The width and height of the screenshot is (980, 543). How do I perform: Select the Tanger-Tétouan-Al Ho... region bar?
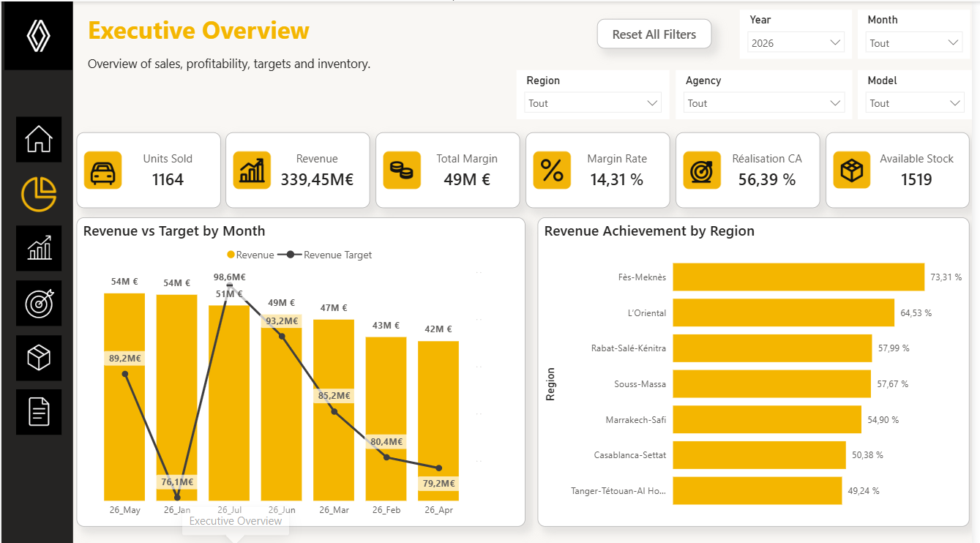(758, 490)
